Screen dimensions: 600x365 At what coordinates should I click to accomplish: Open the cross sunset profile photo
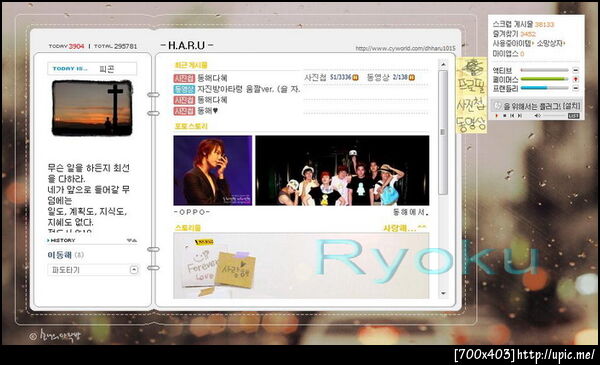tap(92, 108)
